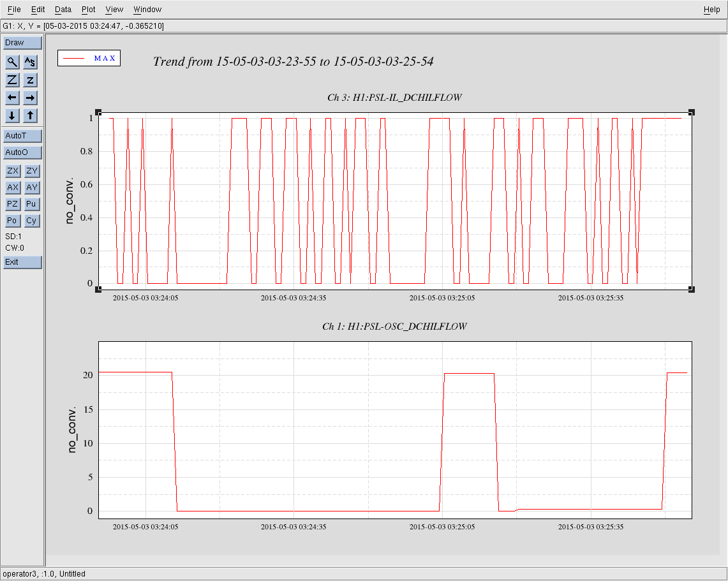Click the Draw button
Screen dimensions: 728x581
click(x=22, y=43)
